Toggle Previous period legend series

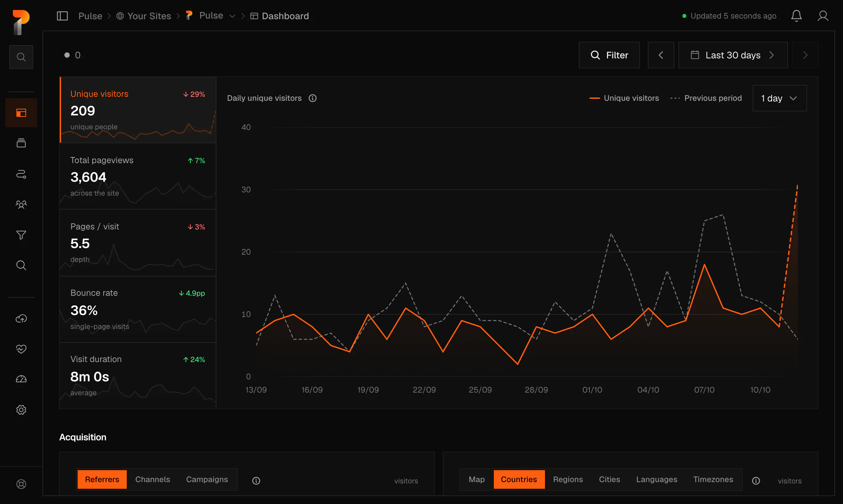tap(706, 98)
